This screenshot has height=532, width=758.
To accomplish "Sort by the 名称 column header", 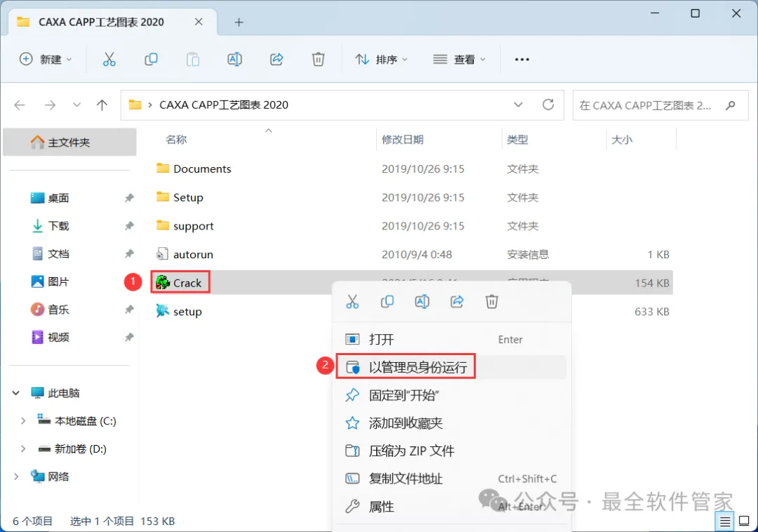I will coord(176,140).
